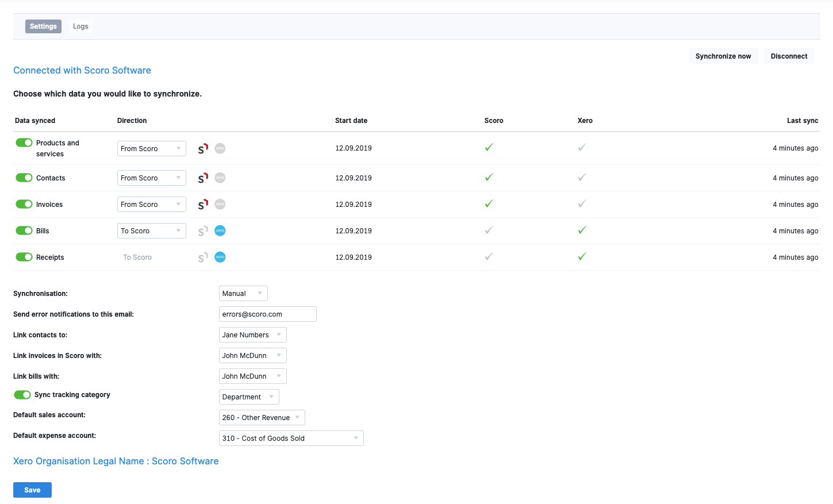Toggle Products and services sync off
Screen dimensions: 833x504
(24, 143)
